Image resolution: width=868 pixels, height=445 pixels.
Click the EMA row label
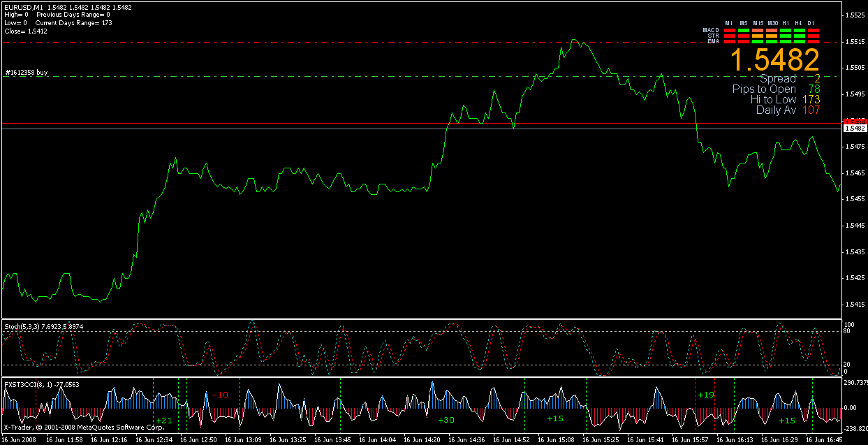[714, 41]
